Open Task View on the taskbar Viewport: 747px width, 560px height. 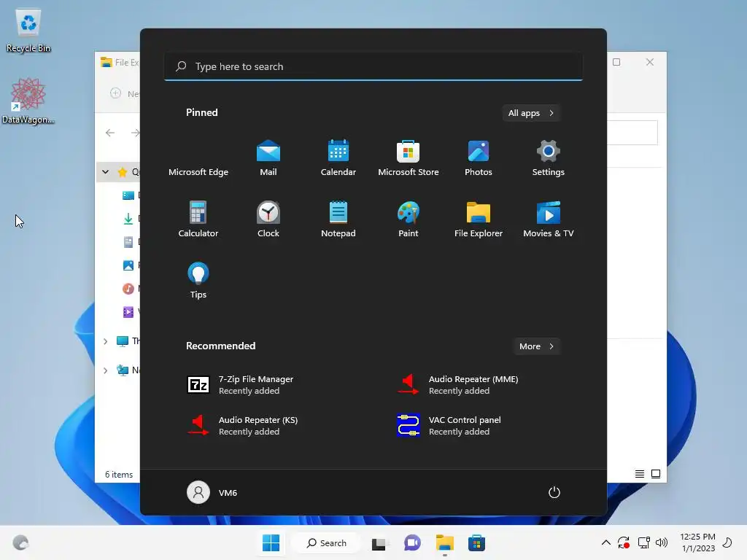pos(379,542)
